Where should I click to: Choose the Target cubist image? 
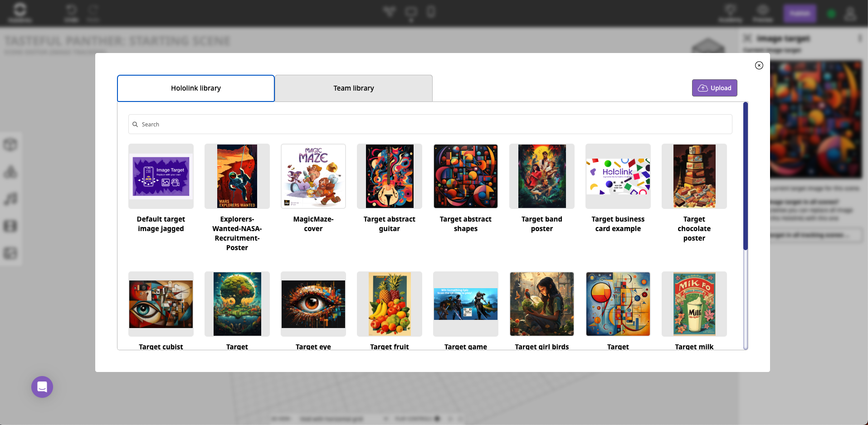(x=161, y=304)
